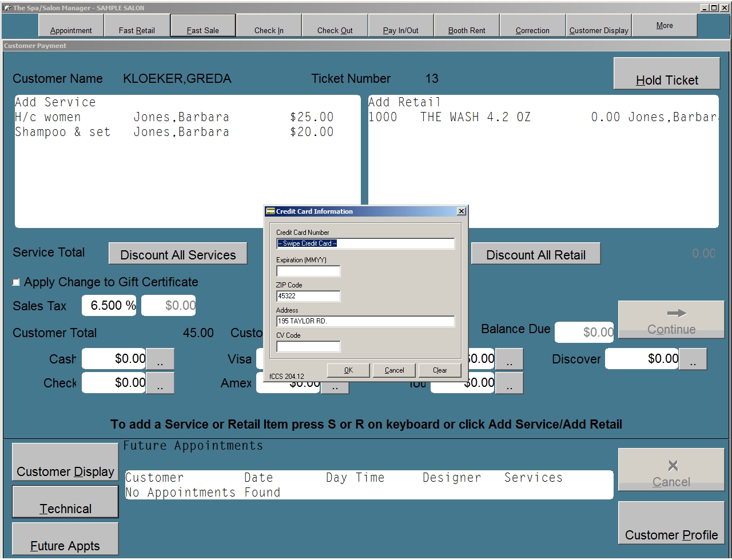Click the ZIP Code field in dialog
The width and height of the screenshot is (732, 560).
(308, 296)
